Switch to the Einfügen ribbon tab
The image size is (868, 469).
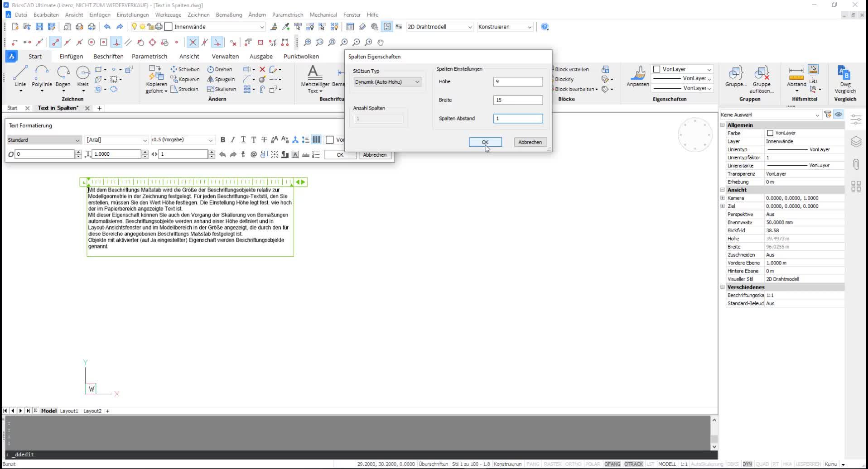71,57
